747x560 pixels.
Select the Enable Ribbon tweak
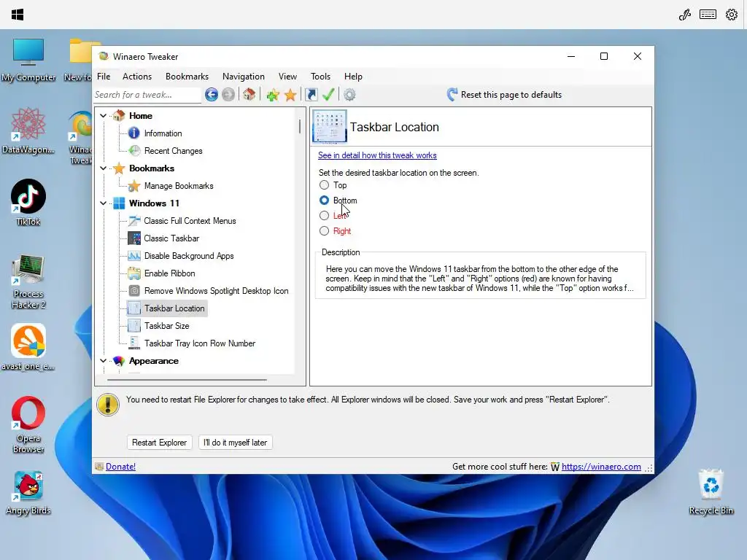tap(169, 273)
